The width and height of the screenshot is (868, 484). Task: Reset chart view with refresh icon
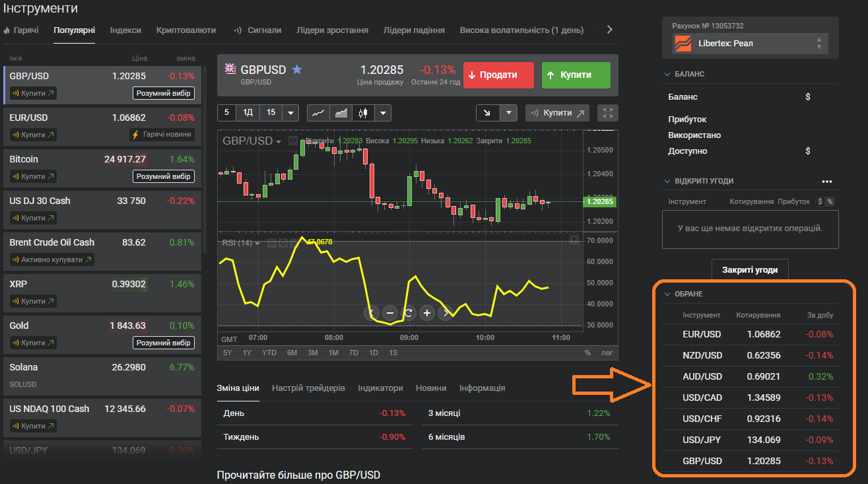408,313
